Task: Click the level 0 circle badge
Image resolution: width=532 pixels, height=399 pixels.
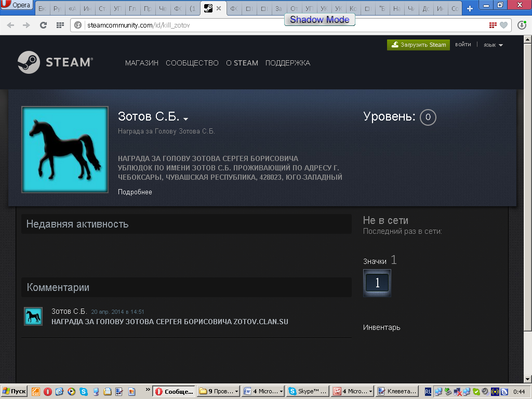Action: [x=428, y=117]
